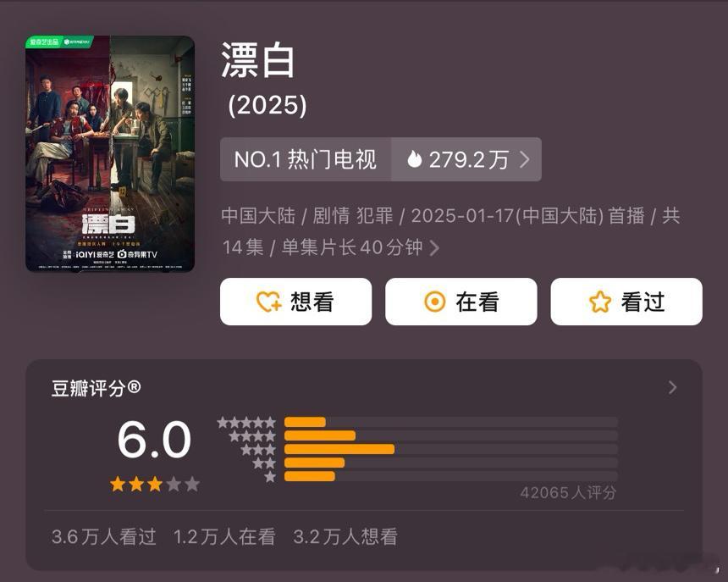Mark the show as 想看
The width and height of the screenshot is (728, 582).
(295, 302)
